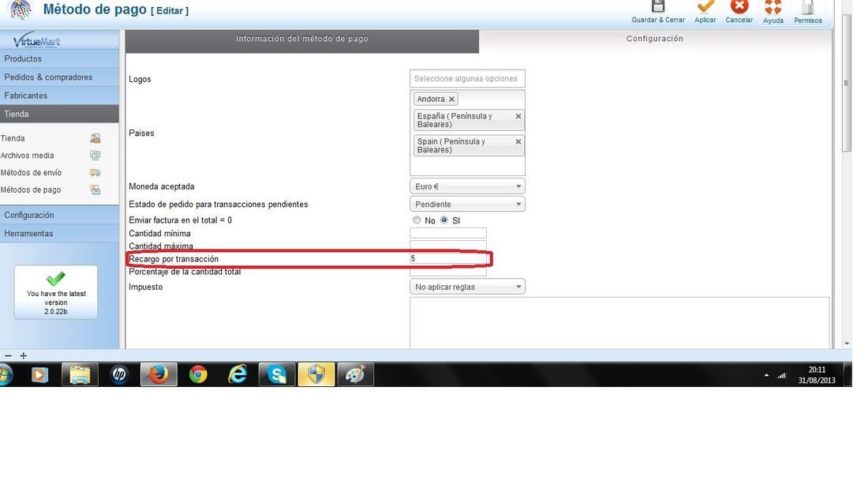Click the Tienda shop icon in submenu

click(95, 138)
